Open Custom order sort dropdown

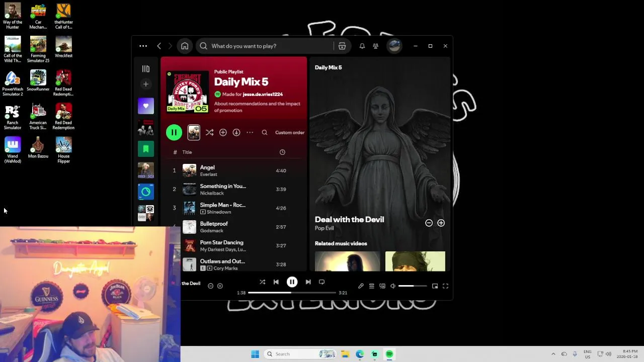pyautogui.click(x=290, y=132)
